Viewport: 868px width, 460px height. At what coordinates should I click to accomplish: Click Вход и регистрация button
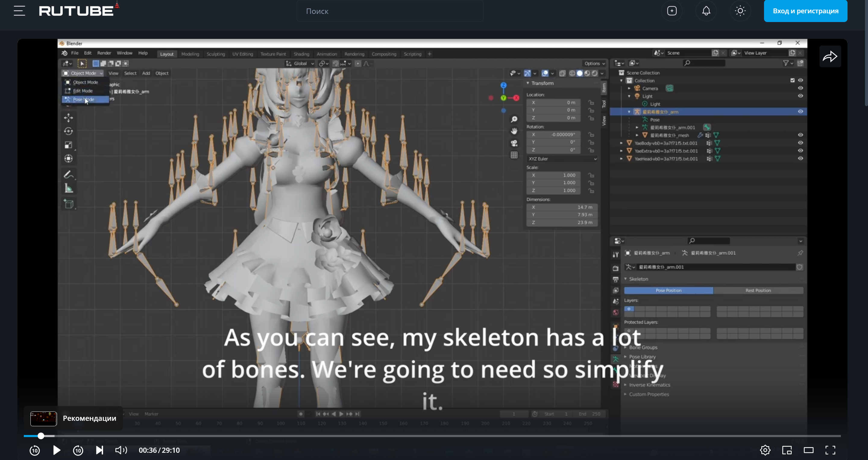(805, 11)
